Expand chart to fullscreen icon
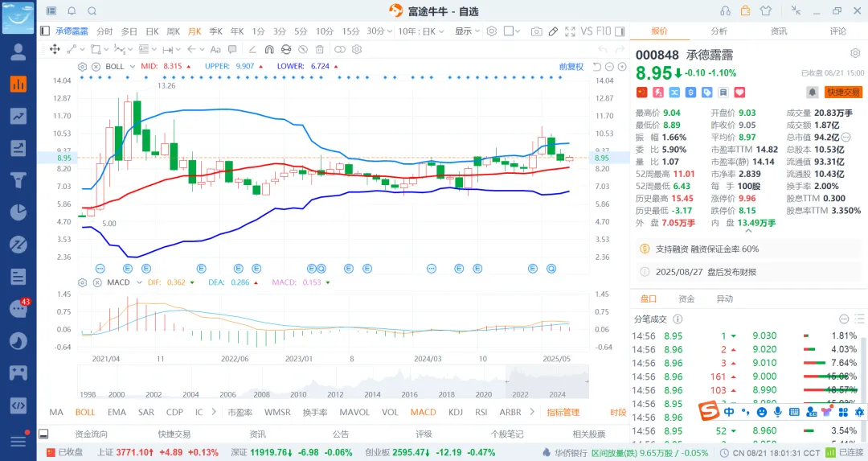 [x=570, y=31]
